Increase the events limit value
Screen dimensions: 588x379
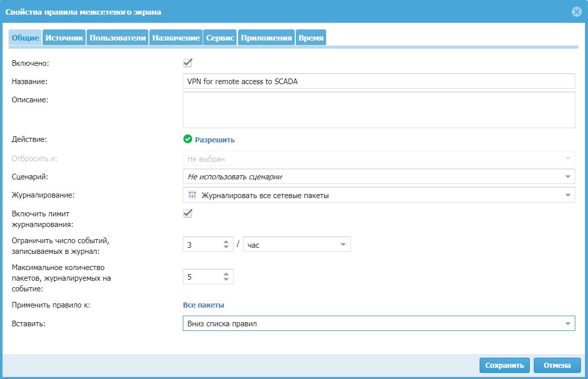tap(226, 242)
